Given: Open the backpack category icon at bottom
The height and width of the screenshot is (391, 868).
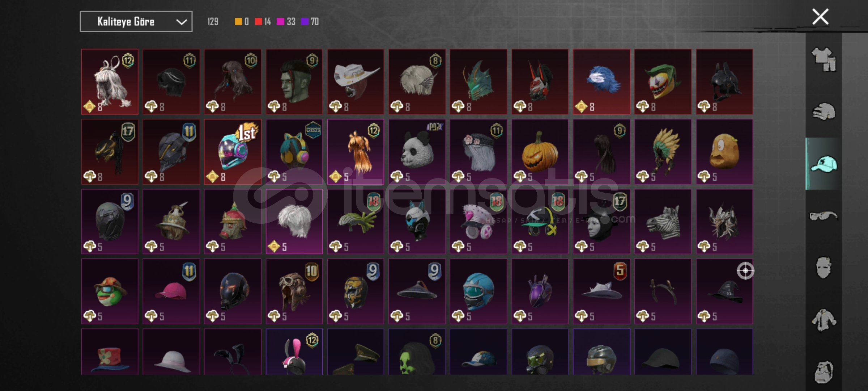Looking at the screenshot, I should coord(824,372).
